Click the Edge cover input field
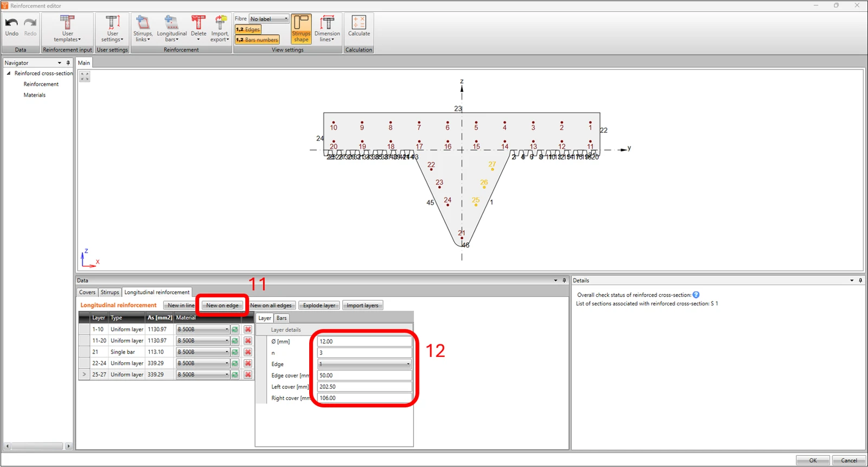This screenshot has height=467, width=868. (364, 375)
